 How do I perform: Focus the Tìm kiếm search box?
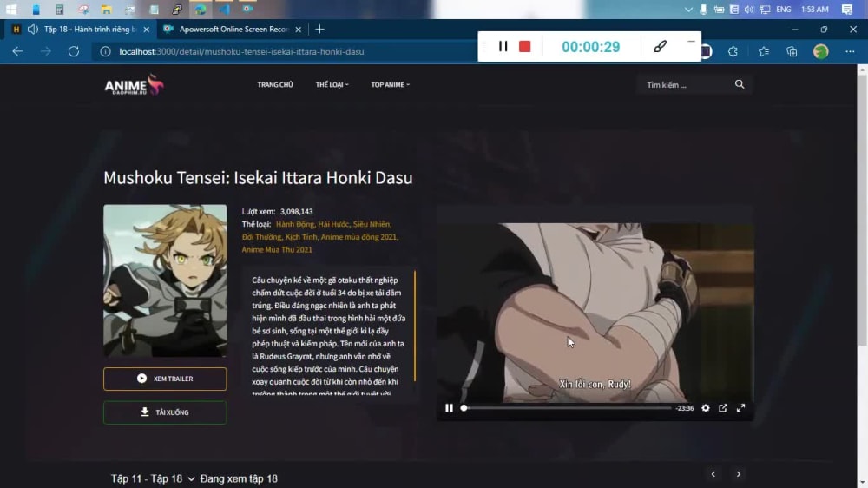tap(686, 85)
